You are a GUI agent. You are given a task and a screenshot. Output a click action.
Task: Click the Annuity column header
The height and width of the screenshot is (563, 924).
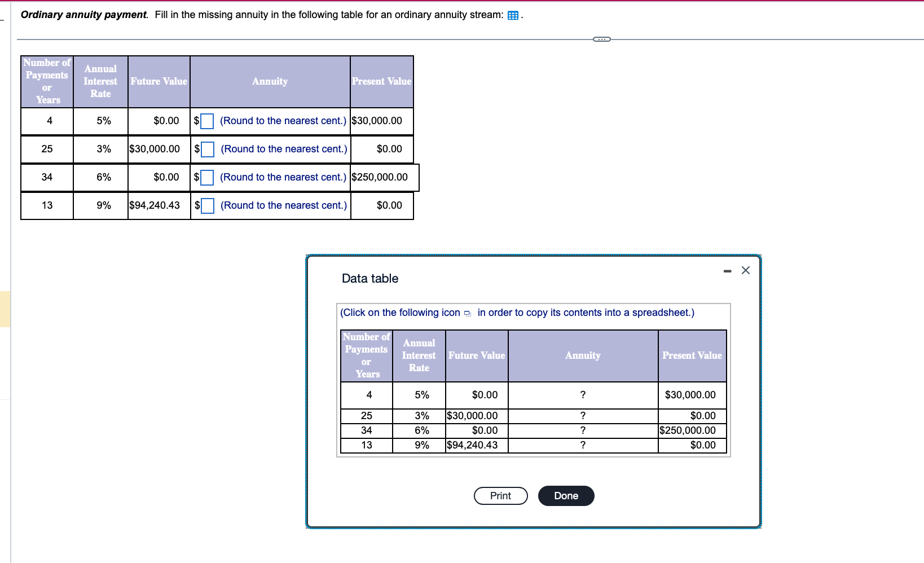coord(270,81)
